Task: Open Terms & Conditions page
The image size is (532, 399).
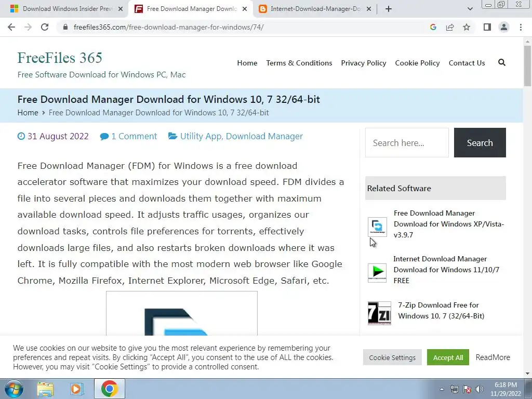Action: [x=299, y=63]
